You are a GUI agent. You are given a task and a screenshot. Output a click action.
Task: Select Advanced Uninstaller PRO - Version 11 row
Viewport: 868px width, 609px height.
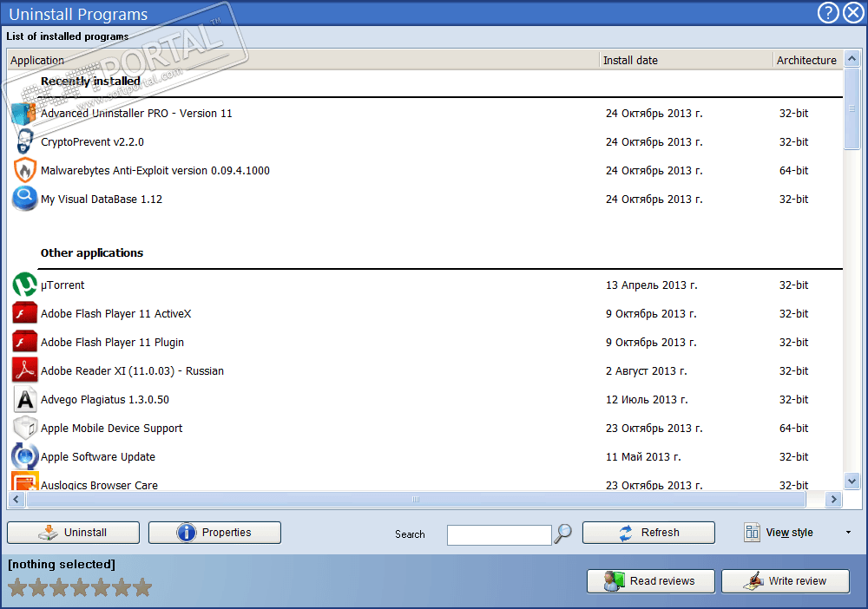point(425,114)
